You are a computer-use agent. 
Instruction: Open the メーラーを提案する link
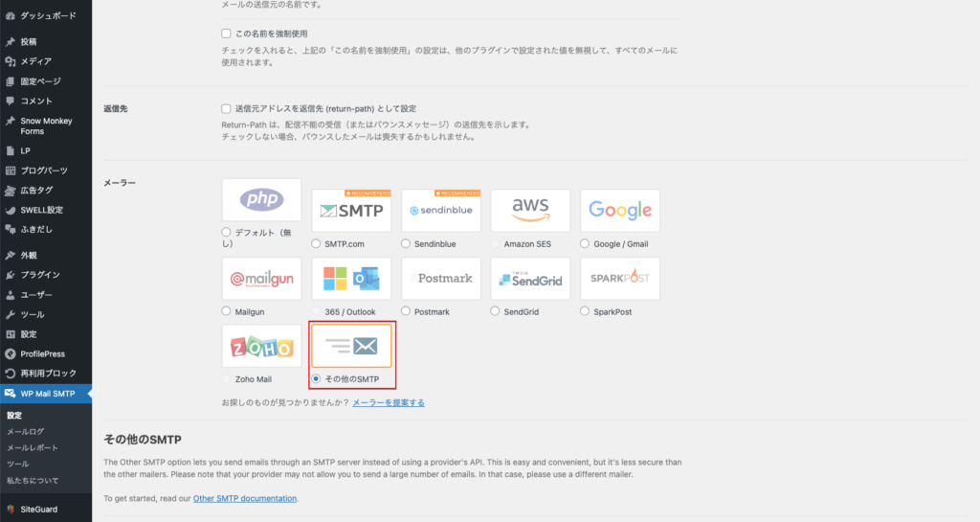[x=389, y=402]
